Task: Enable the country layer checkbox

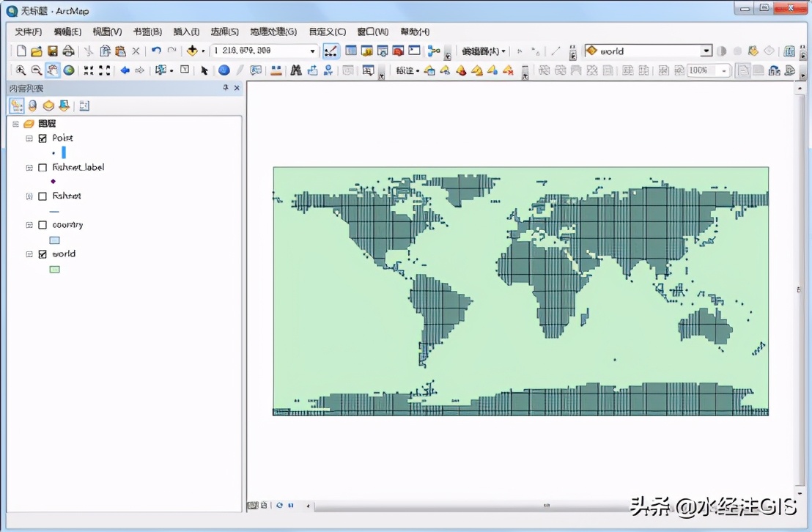Action: (x=43, y=225)
